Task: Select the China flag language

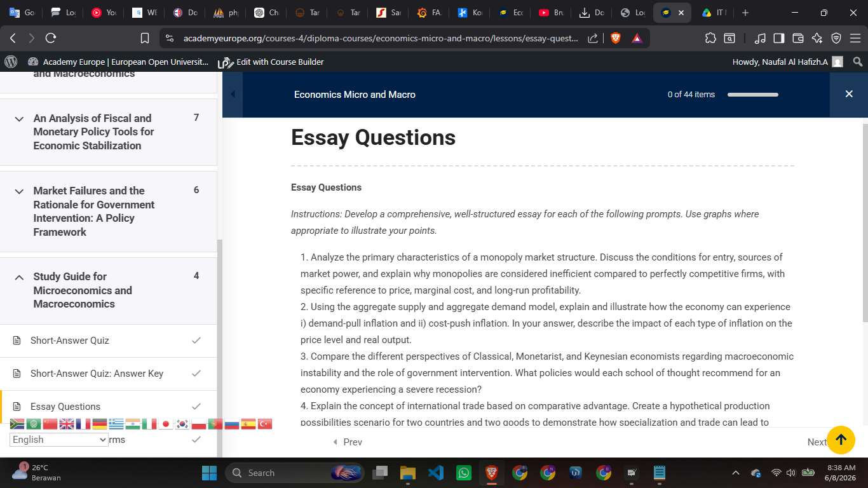Action: [50, 424]
